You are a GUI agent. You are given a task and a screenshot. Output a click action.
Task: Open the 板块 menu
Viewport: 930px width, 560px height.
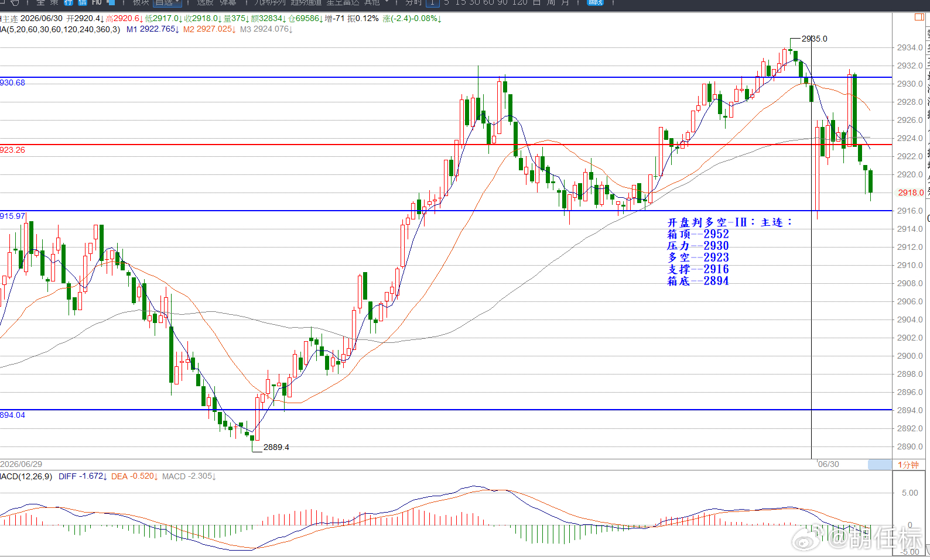141,3
